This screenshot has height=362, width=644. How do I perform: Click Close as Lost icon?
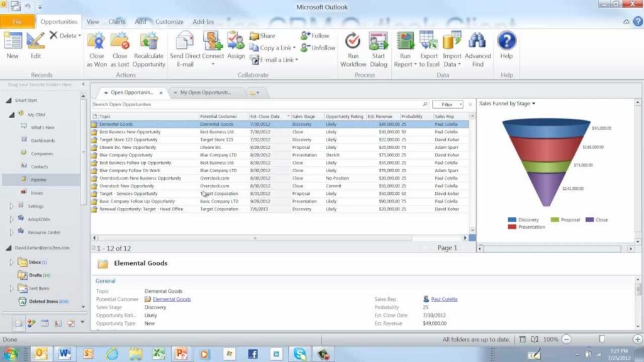tap(119, 41)
